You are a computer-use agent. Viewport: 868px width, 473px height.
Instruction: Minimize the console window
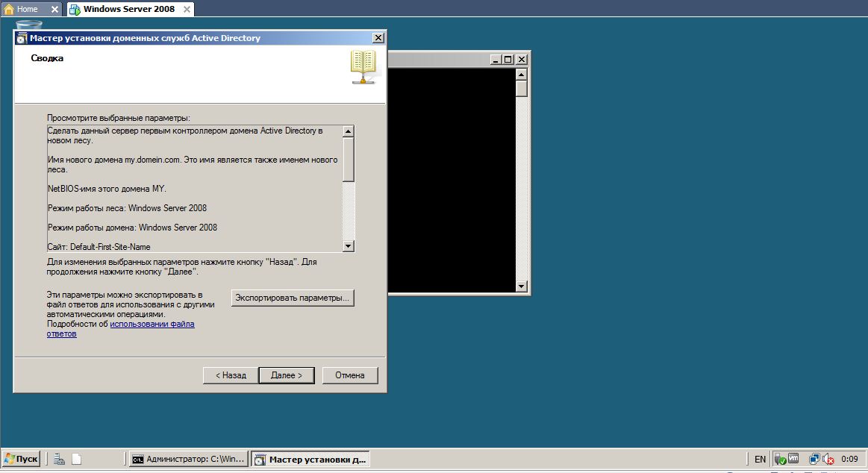496,59
